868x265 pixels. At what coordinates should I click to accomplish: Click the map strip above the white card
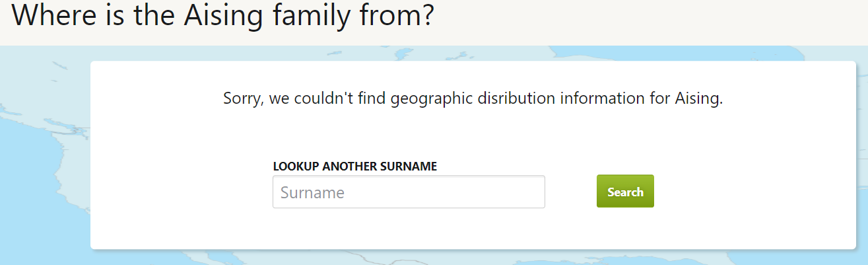coord(462,54)
